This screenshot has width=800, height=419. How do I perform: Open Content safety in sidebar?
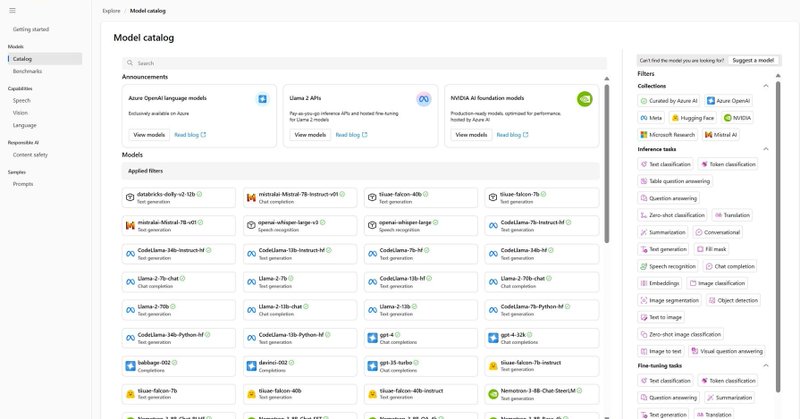pyautogui.click(x=30, y=155)
